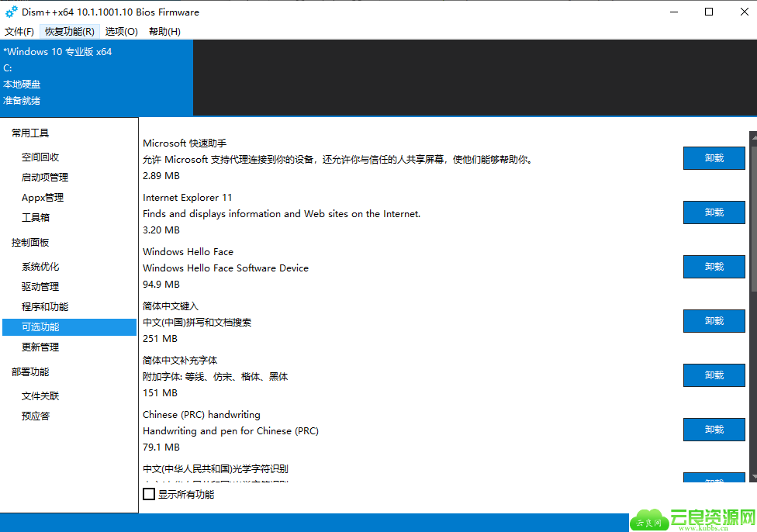Open 启动项管理 in the sidebar

pyautogui.click(x=45, y=177)
